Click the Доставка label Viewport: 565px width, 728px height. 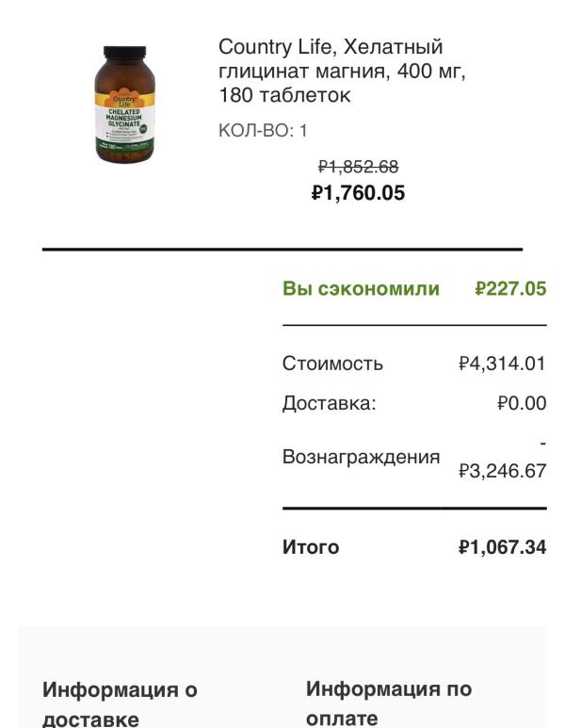(x=329, y=403)
